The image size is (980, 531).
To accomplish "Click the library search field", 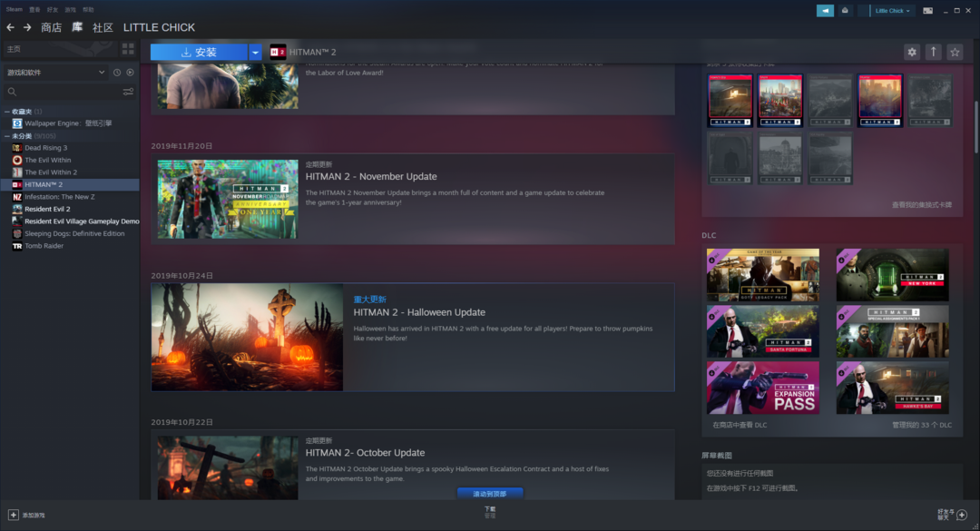I will (x=63, y=92).
